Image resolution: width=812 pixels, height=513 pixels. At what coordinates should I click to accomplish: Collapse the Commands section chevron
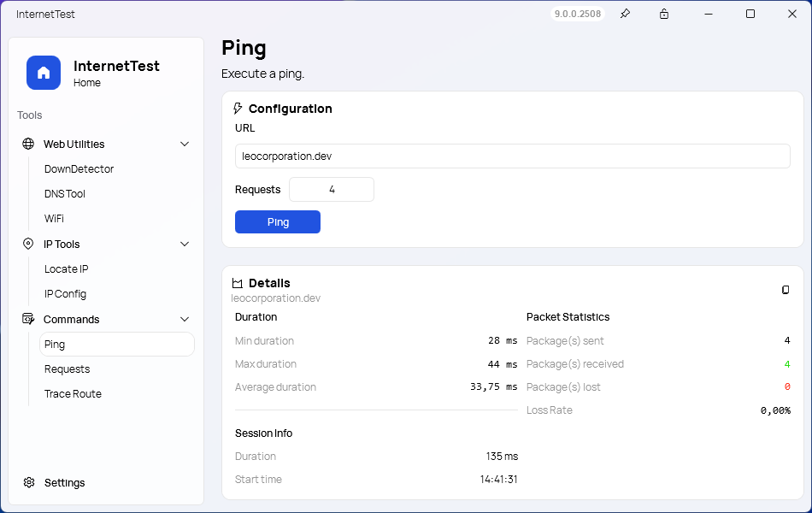click(x=185, y=319)
